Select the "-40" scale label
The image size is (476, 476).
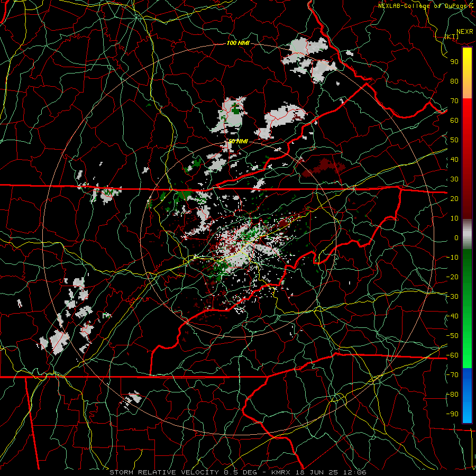(x=452, y=316)
